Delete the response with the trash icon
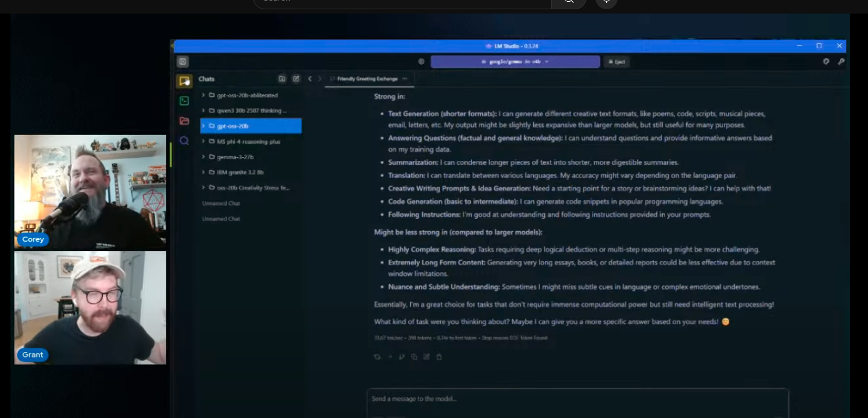868x418 pixels. tap(439, 357)
